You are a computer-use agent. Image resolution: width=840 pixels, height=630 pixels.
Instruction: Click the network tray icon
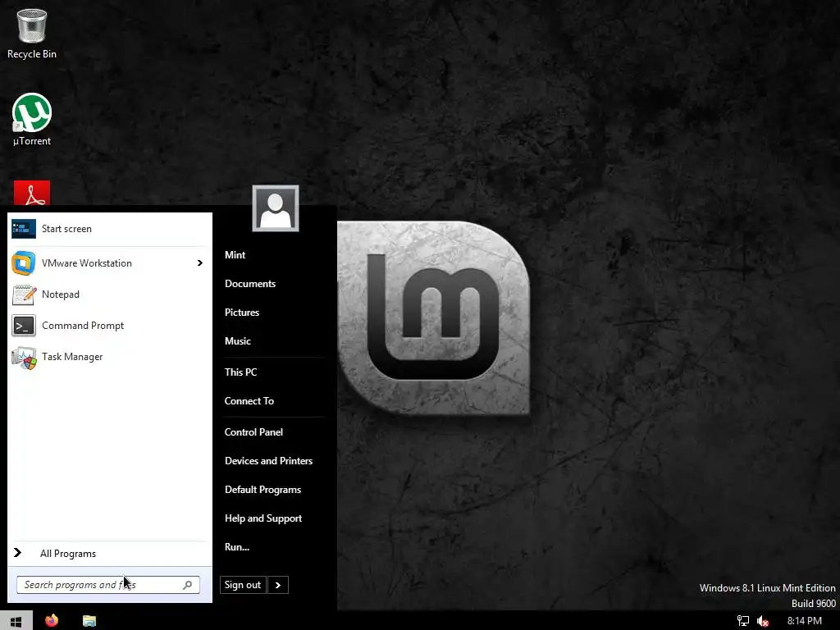click(x=743, y=621)
